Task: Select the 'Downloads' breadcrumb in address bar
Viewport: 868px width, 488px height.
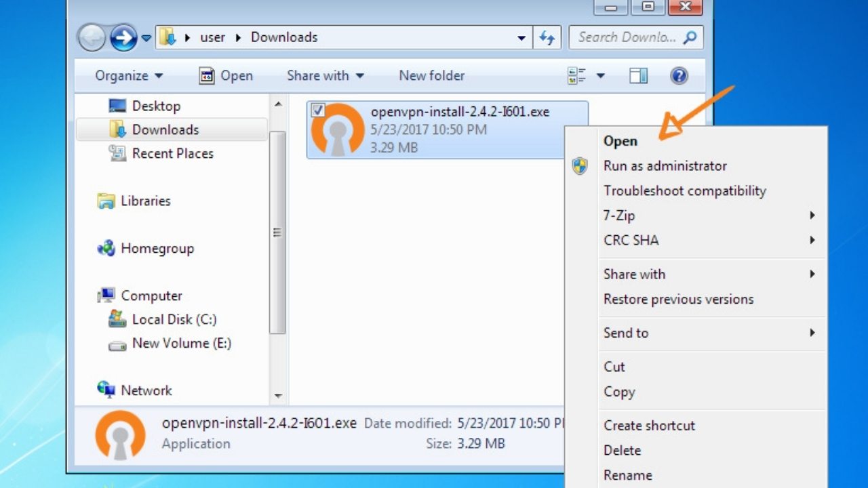Action: point(284,37)
